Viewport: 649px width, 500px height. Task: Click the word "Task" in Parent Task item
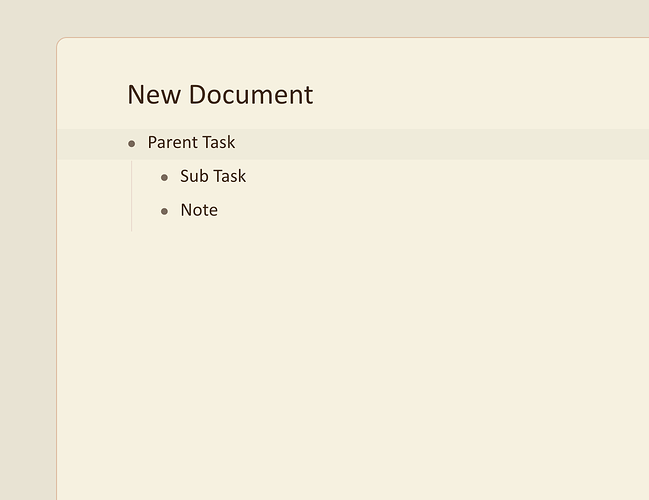click(221, 142)
